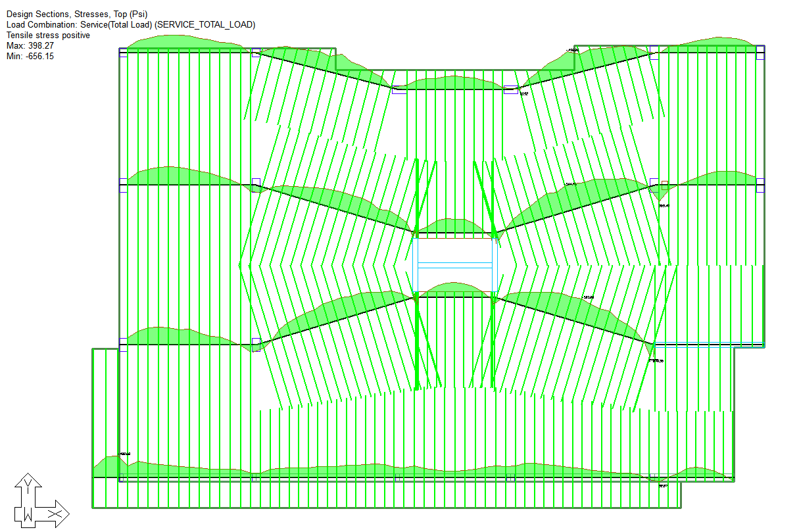Pick the small brown square near right middle column
The image size is (799, 532).
pyautogui.click(x=664, y=185)
